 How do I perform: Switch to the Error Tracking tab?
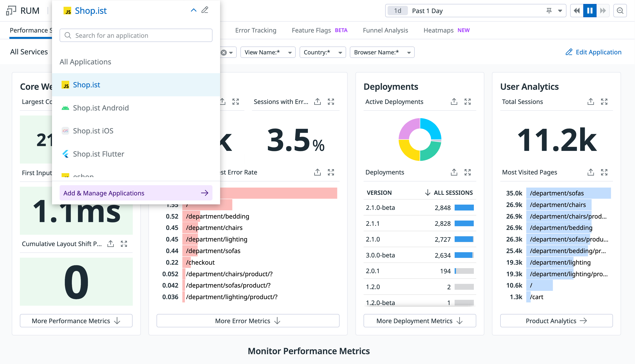coord(255,30)
